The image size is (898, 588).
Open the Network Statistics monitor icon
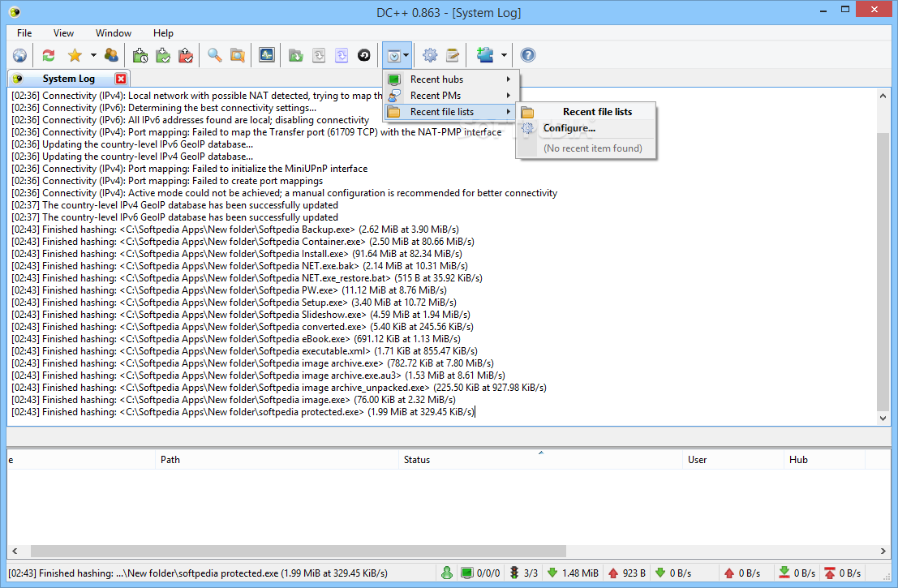click(266, 55)
